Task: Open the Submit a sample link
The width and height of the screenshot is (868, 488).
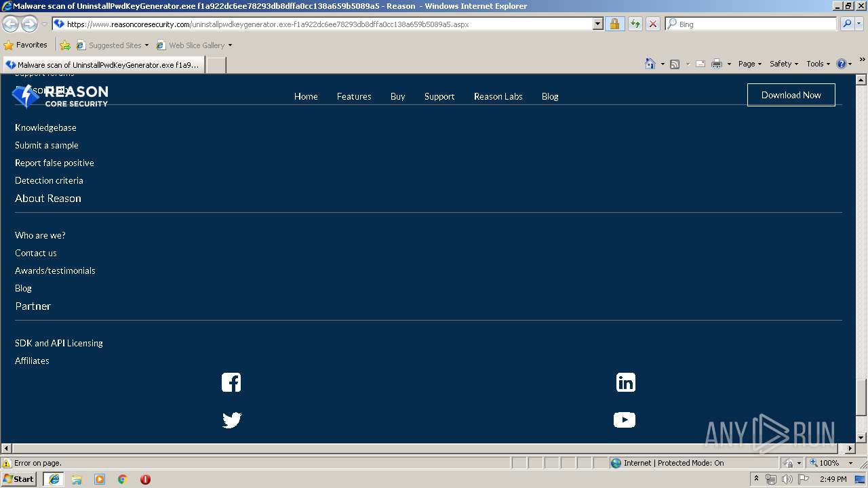Action: (47, 145)
